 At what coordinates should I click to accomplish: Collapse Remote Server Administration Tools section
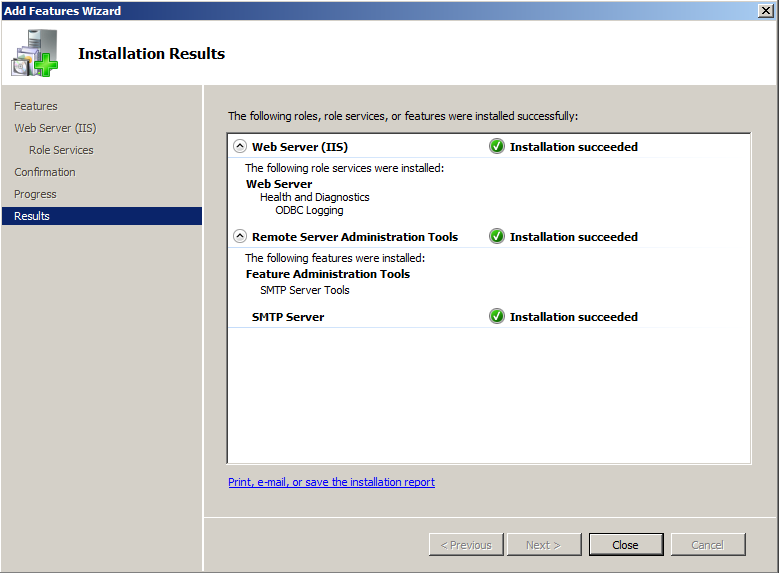[x=240, y=237]
